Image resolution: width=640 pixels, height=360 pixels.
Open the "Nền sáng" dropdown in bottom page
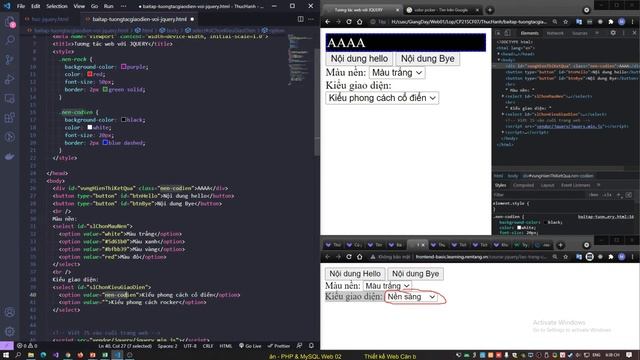(x=411, y=297)
